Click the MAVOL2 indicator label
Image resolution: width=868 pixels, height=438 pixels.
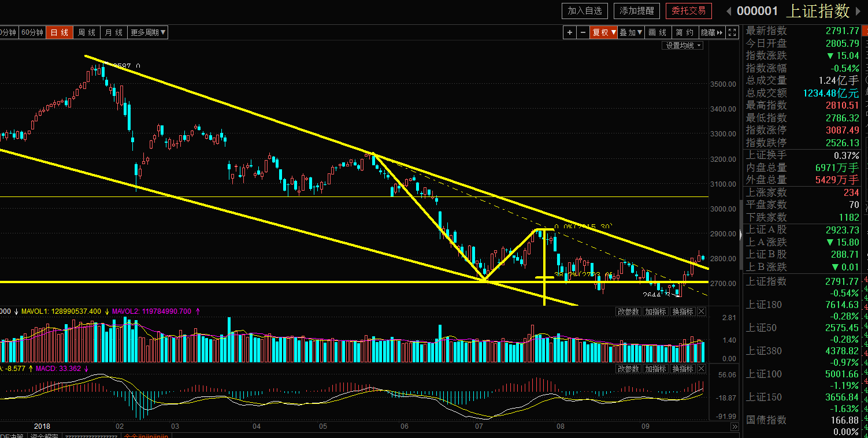(153, 312)
